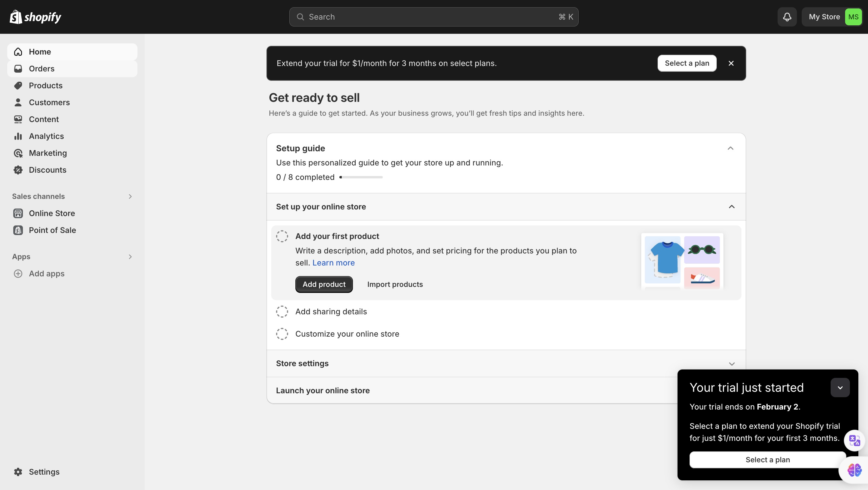Toggle 'Customize your online store' circle
Image resolution: width=868 pixels, height=490 pixels.
pos(282,334)
